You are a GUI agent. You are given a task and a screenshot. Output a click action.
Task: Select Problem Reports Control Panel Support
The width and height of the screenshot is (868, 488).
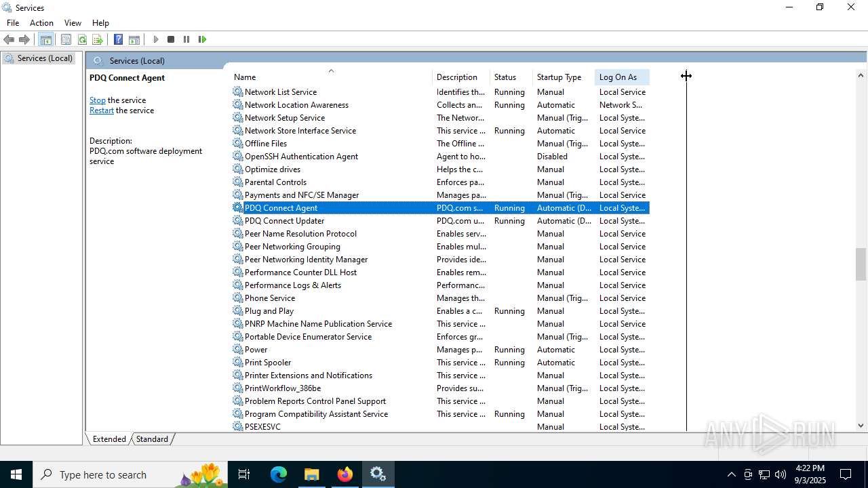coord(440,401)
